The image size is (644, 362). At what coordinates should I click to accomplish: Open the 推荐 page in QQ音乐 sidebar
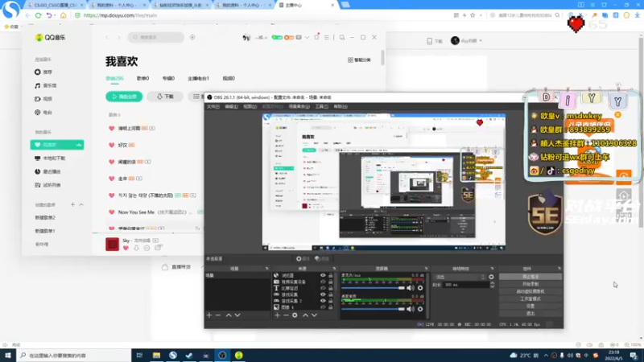(x=43, y=72)
